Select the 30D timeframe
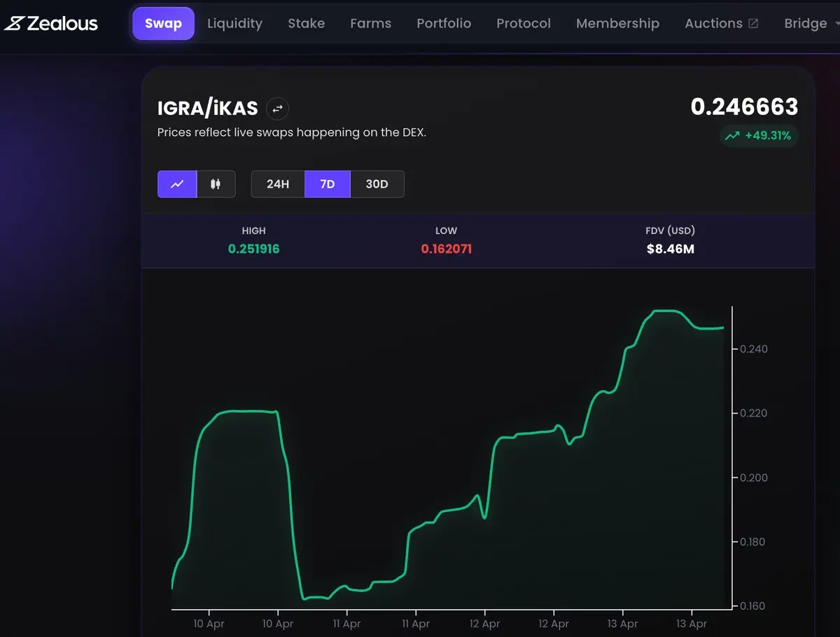This screenshot has width=840, height=637. tap(377, 184)
